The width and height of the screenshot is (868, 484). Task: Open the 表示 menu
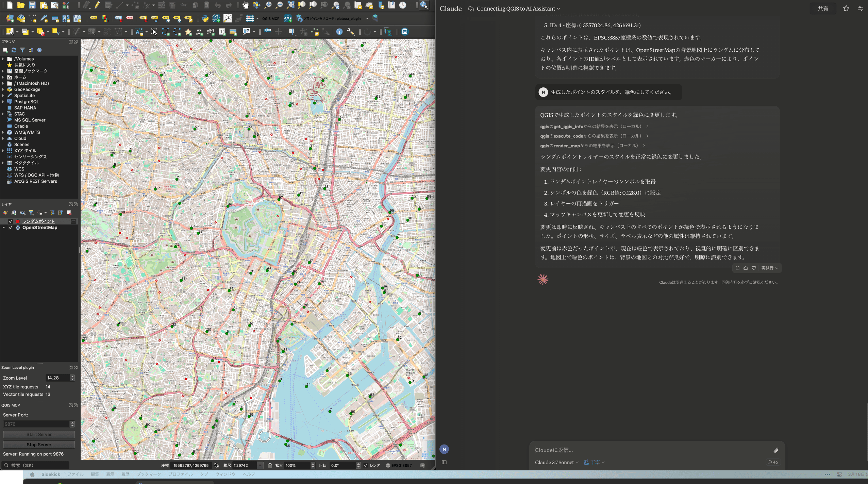click(x=110, y=474)
